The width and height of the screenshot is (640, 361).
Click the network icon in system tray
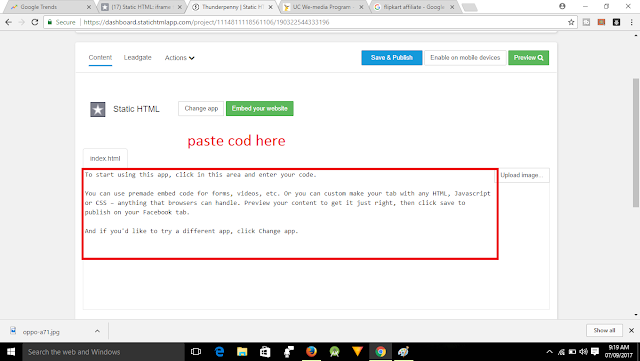click(x=561, y=352)
